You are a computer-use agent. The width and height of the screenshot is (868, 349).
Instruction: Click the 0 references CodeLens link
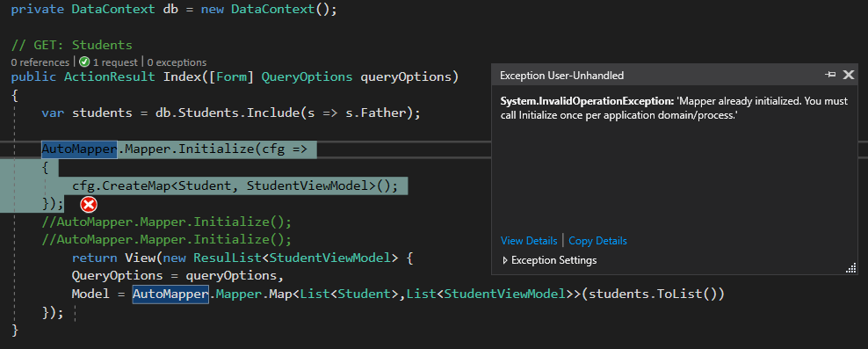(40, 62)
